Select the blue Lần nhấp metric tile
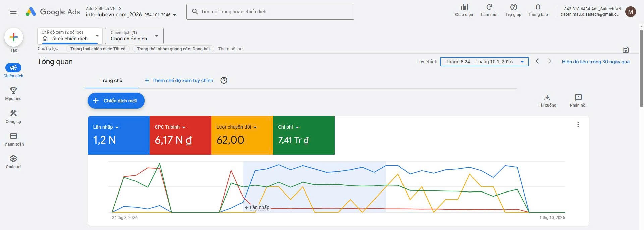The image size is (644, 230). pos(118,135)
